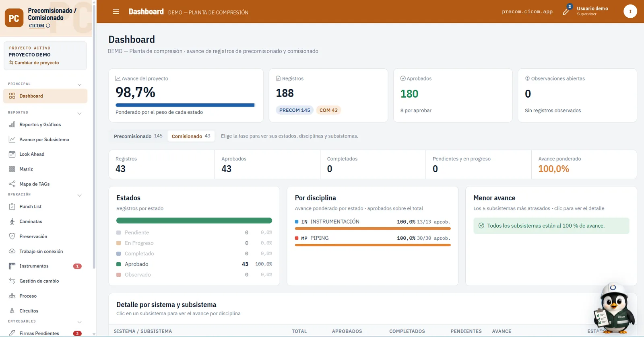Open Dashboard in the sidebar menu
The height and width of the screenshot is (337, 644).
[x=45, y=96]
